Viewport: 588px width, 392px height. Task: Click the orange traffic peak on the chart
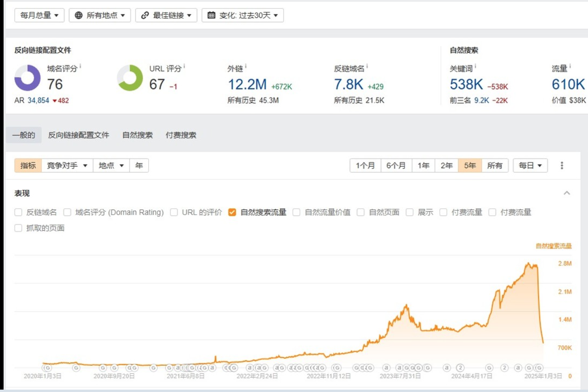coord(529,264)
